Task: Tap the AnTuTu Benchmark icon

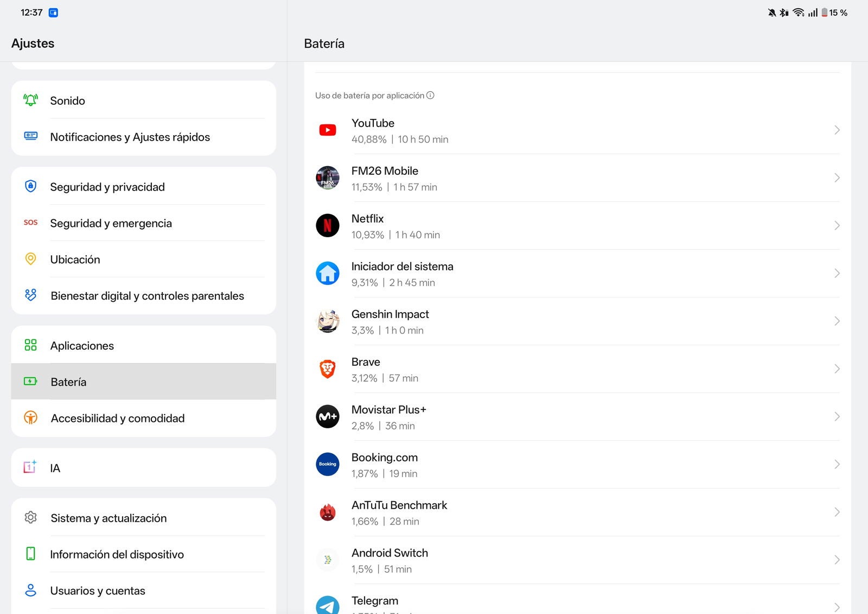Action: coord(328,512)
